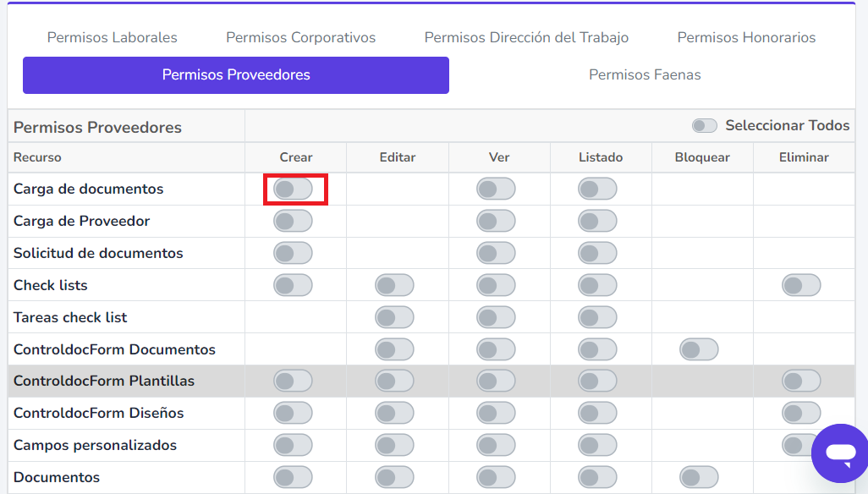The width and height of the screenshot is (868, 494).
Task: Open the chat support bubble icon
Action: (839, 453)
